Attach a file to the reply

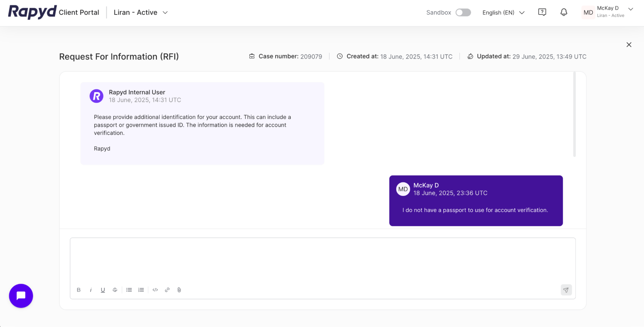pos(179,290)
